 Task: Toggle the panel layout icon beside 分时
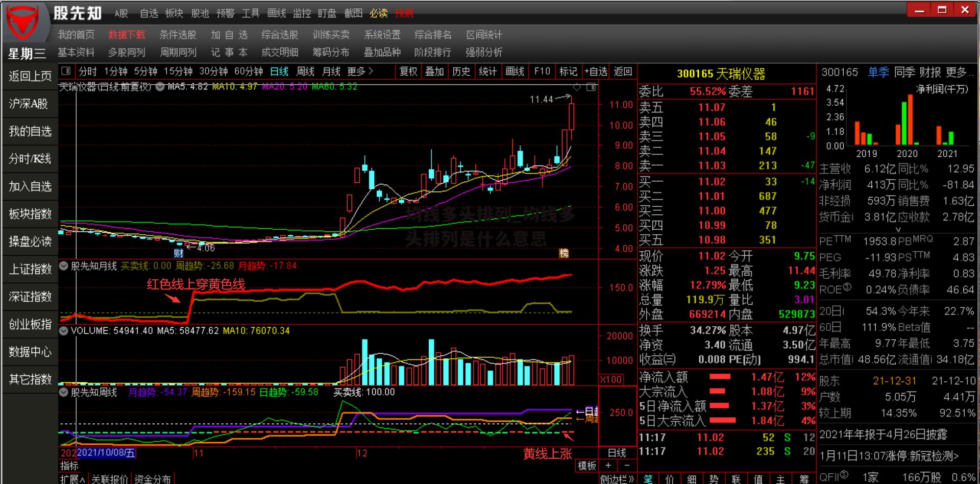click(x=66, y=71)
